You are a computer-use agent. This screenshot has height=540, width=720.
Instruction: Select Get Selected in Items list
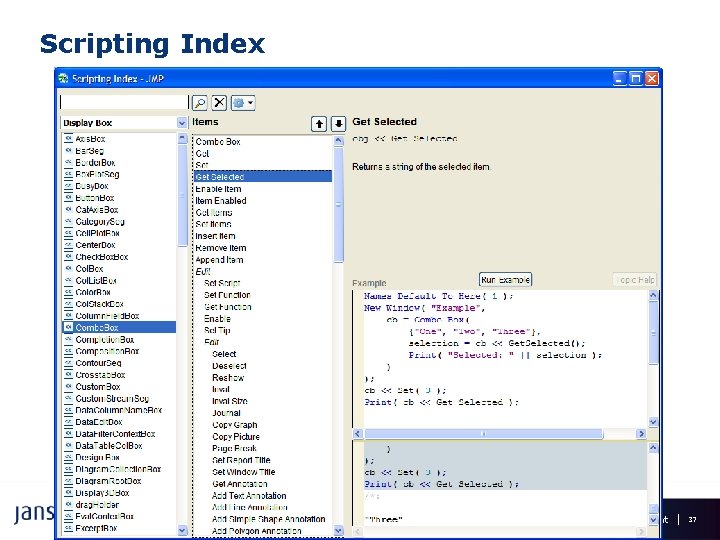click(x=262, y=177)
